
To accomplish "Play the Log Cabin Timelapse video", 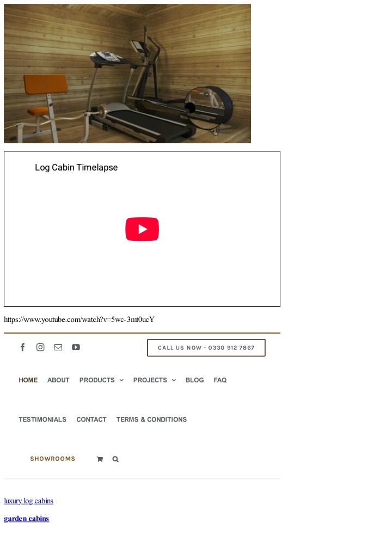I will [x=142, y=229].
